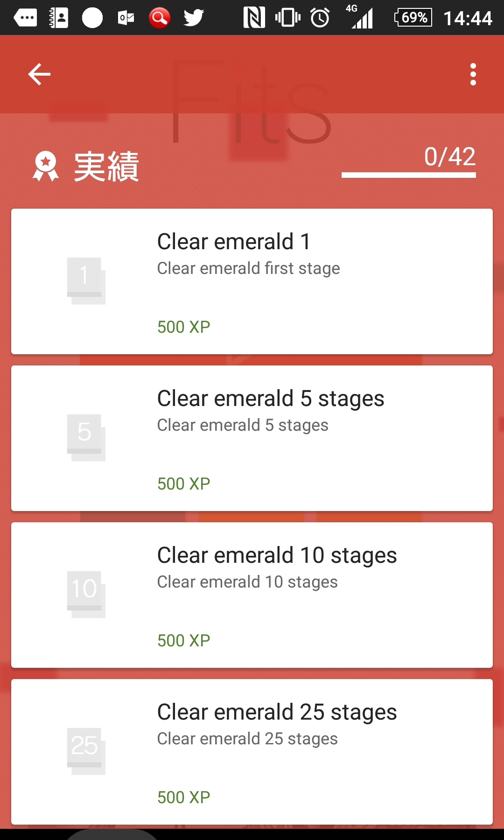
Task: Tap the Outlook notification icon in status bar
Action: tap(126, 18)
